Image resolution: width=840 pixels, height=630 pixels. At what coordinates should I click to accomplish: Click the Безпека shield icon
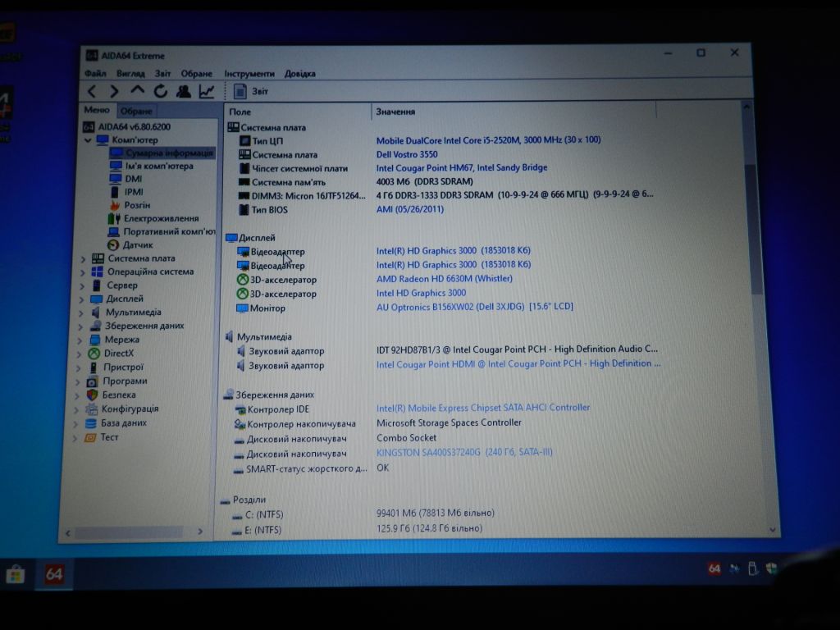click(x=92, y=395)
